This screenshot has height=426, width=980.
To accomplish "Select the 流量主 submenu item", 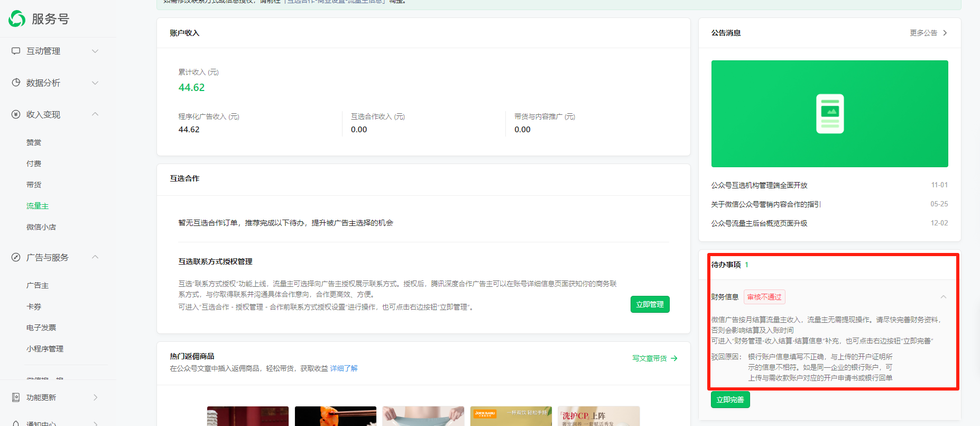I will tap(38, 206).
